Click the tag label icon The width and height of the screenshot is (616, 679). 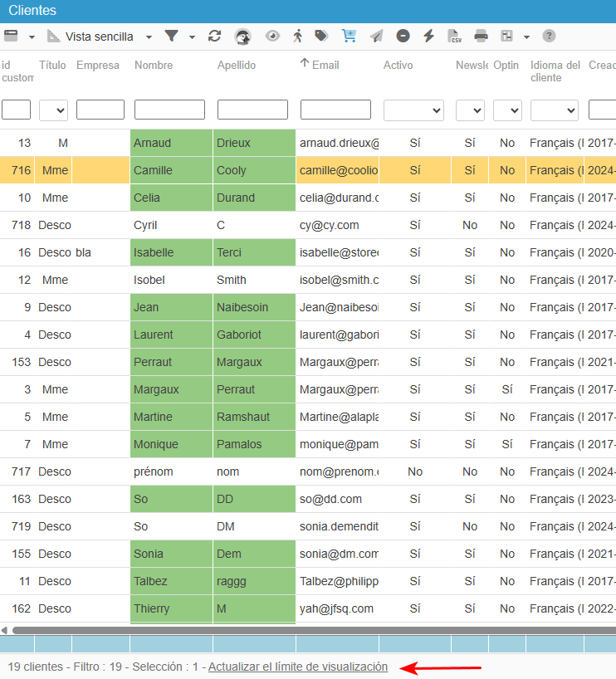pos(321,36)
